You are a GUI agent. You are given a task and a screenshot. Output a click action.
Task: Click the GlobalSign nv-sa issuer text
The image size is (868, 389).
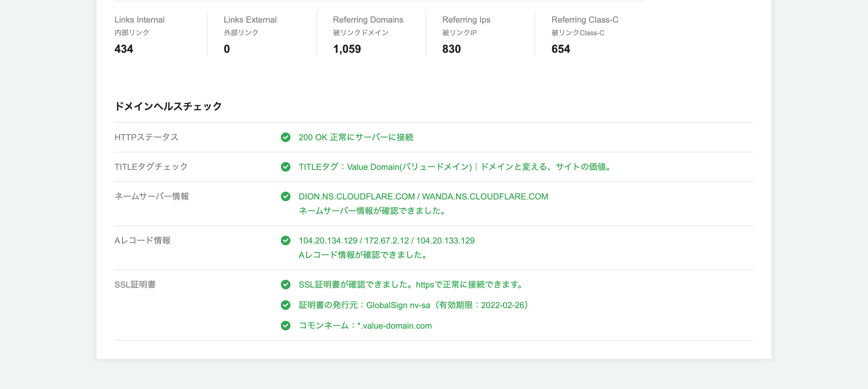(398, 305)
